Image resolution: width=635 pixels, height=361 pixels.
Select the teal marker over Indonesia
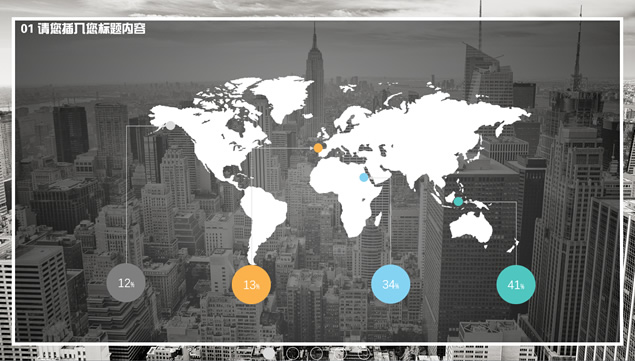click(x=458, y=201)
